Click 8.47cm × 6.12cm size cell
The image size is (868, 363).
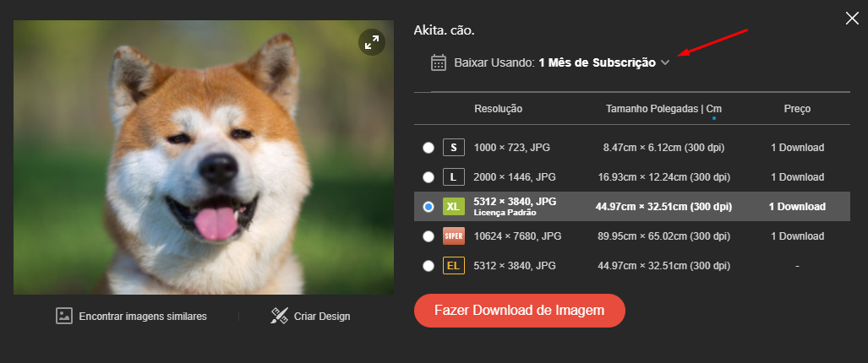(x=663, y=148)
